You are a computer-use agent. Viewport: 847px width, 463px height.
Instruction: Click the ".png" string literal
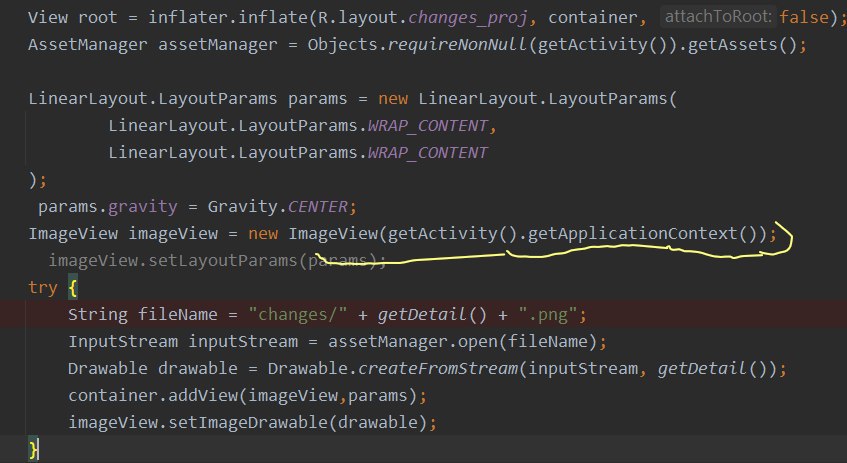click(x=548, y=314)
